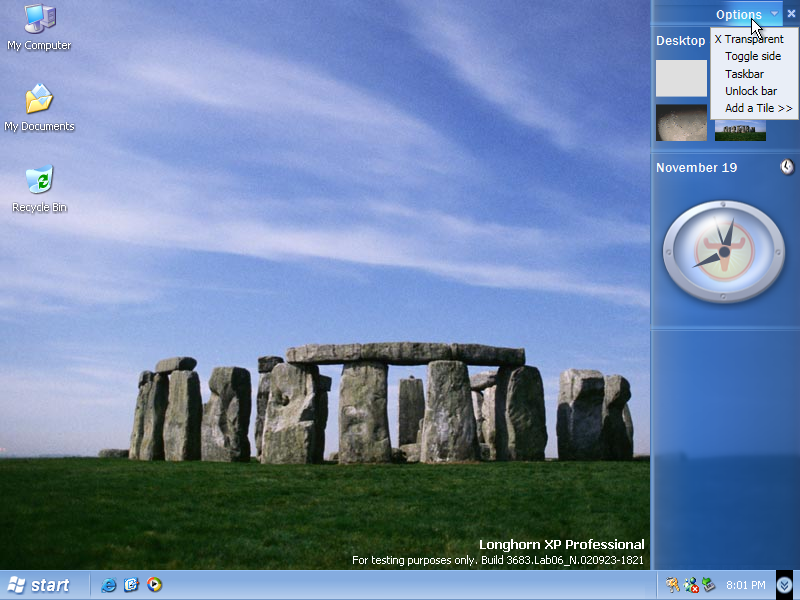This screenshot has height=600, width=800.
Task: Expand the sidebar chevron next to the clock
Action: tap(785, 585)
